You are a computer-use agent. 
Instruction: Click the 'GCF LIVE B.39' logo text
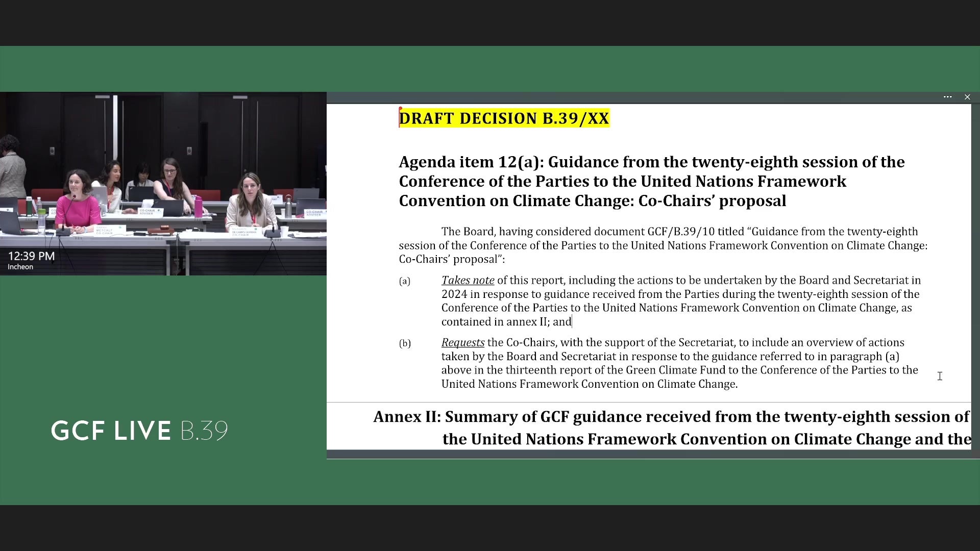point(139,431)
